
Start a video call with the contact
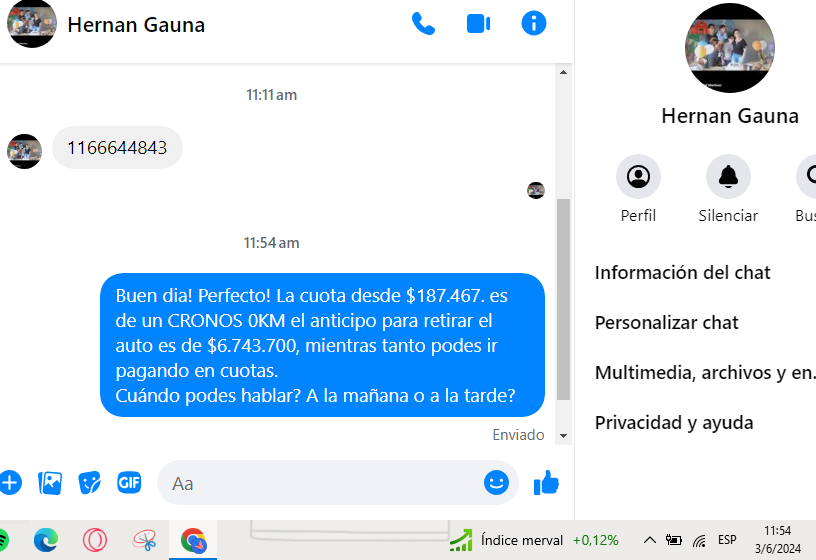[478, 24]
